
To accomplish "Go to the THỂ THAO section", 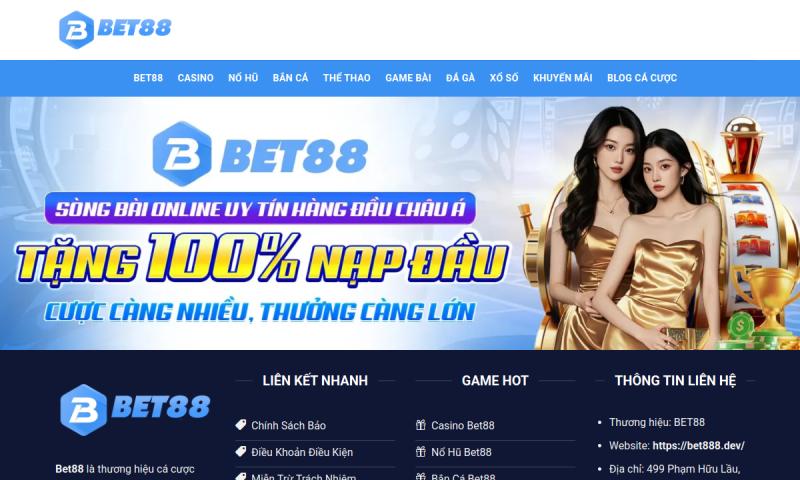I will pos(346,78).
